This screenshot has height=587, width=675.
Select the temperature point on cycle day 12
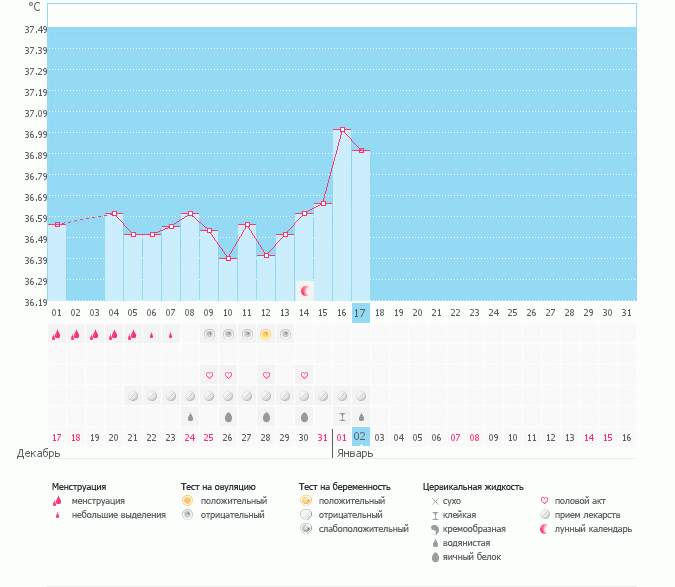[x=266, y=256]
